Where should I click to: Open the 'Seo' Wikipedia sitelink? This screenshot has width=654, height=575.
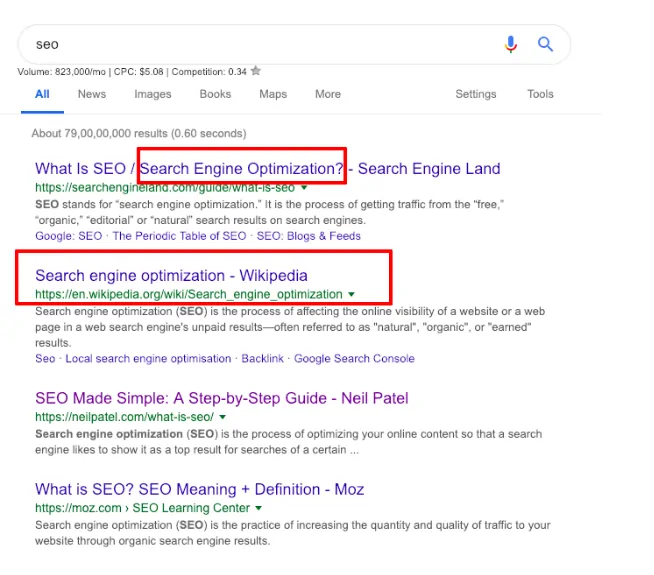[45, 359]
